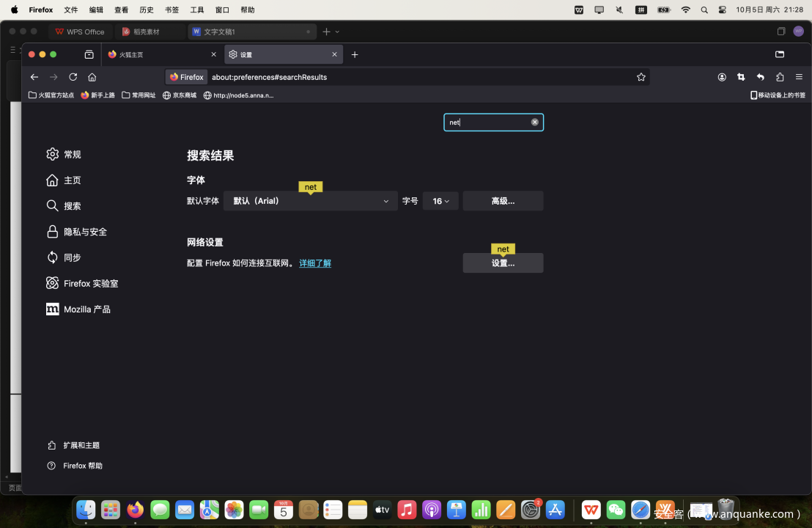Open WeChat from the Dock
812x528 pixels.
pyautogui.click(x=616, y=510)
